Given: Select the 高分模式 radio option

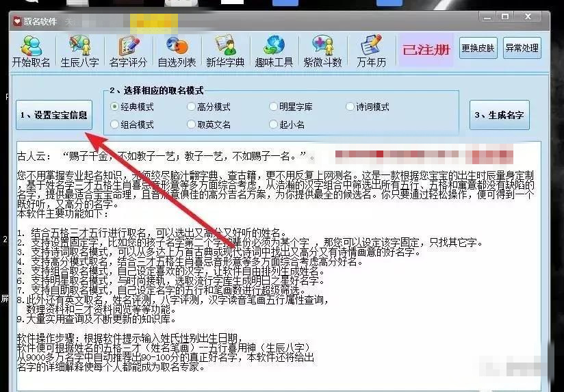Looking at the screenshot, I should tap(209, 107).
